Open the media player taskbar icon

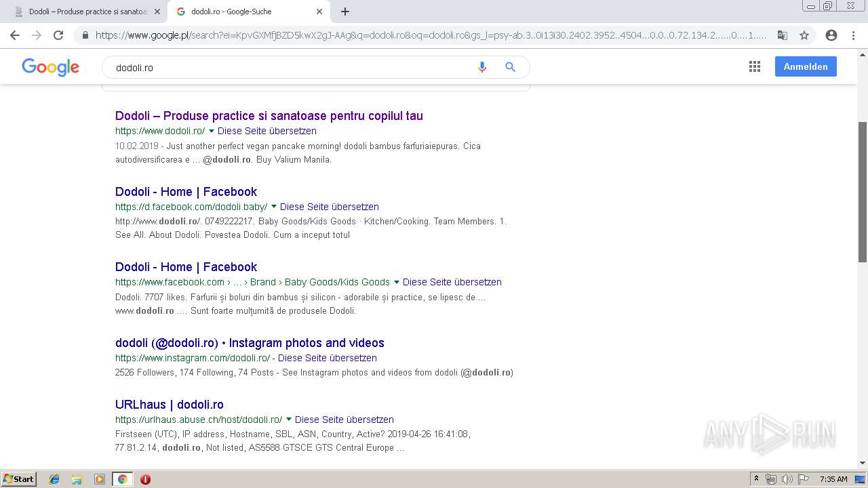[100, 479]
